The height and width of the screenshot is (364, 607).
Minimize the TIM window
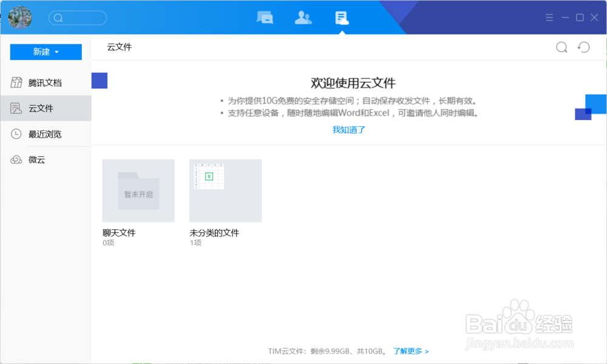click(x=565, y=18)
